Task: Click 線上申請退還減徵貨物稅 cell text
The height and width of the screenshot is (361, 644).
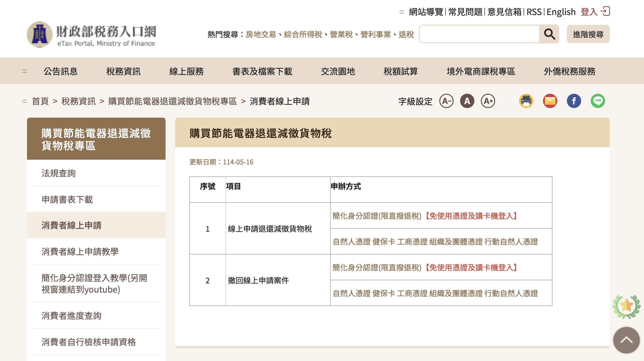Action: pos(270,229)
